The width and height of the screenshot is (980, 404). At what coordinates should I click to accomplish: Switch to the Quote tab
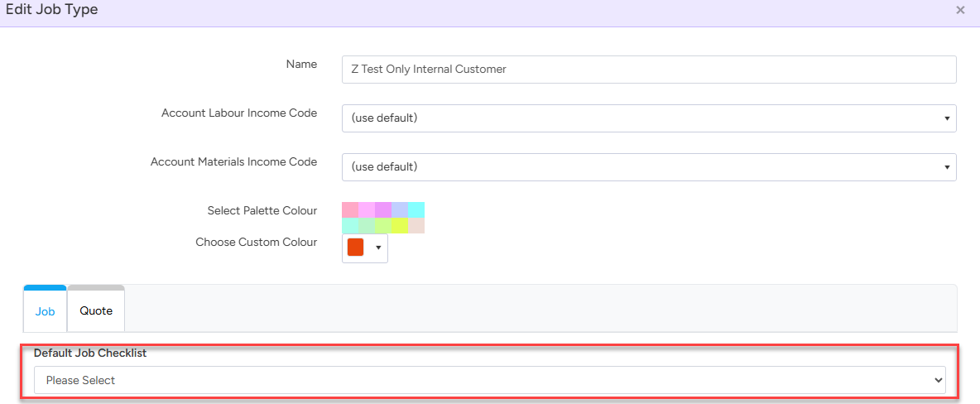(96, 310)
